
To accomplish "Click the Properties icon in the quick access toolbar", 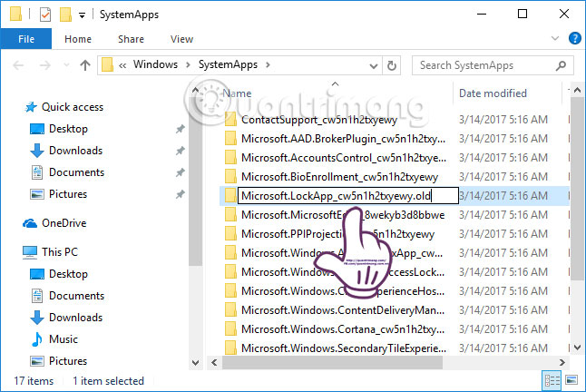I will click(45, 15).
